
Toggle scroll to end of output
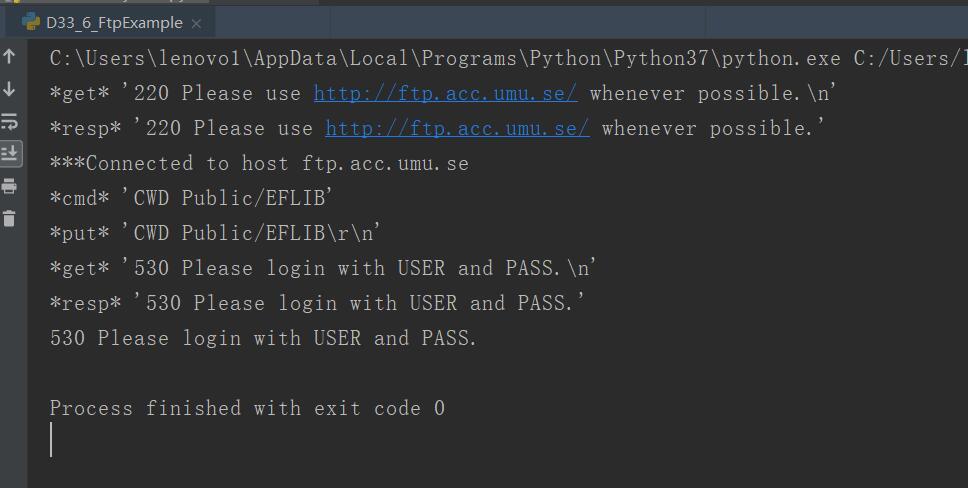10,153
